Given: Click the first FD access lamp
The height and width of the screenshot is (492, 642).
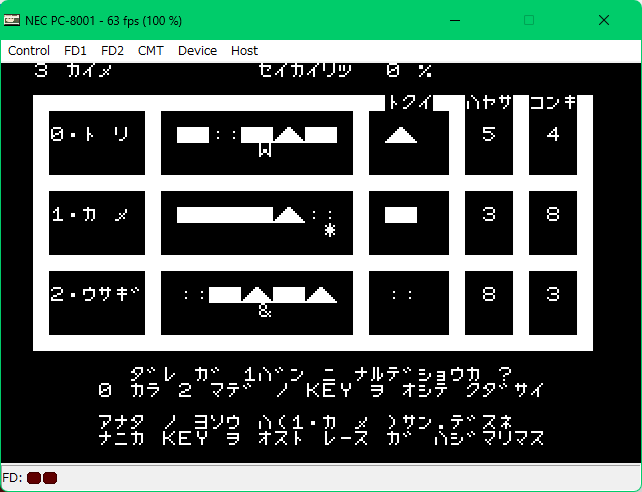Looking at the screenshot, I should 33,478.
